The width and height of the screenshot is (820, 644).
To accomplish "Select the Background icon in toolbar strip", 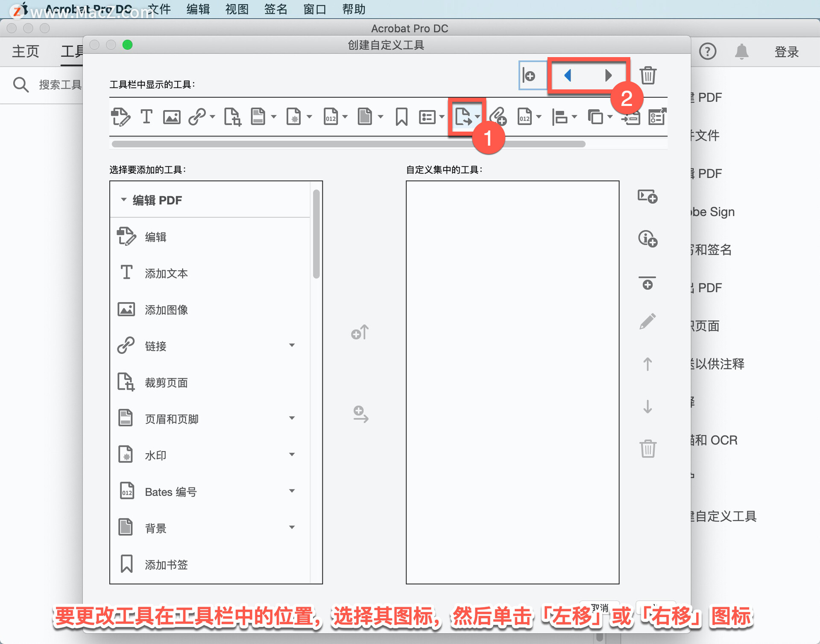I will click(x=365, y=117).
